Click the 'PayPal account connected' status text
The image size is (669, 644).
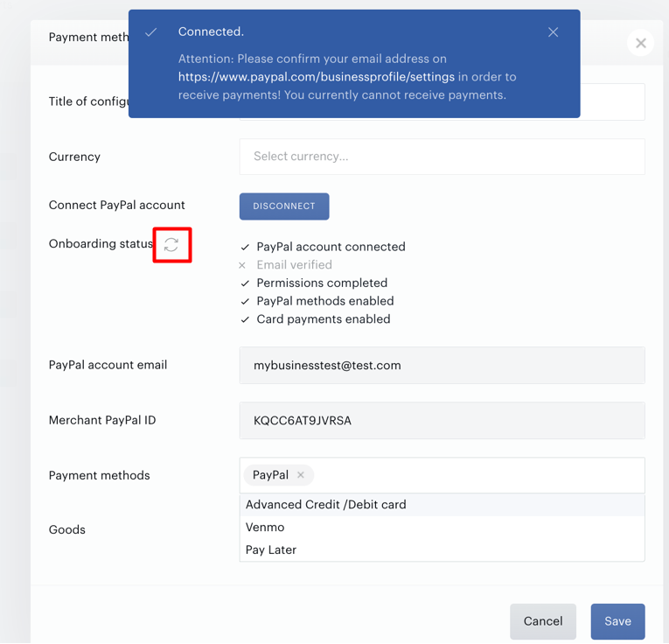pos(331,247)
